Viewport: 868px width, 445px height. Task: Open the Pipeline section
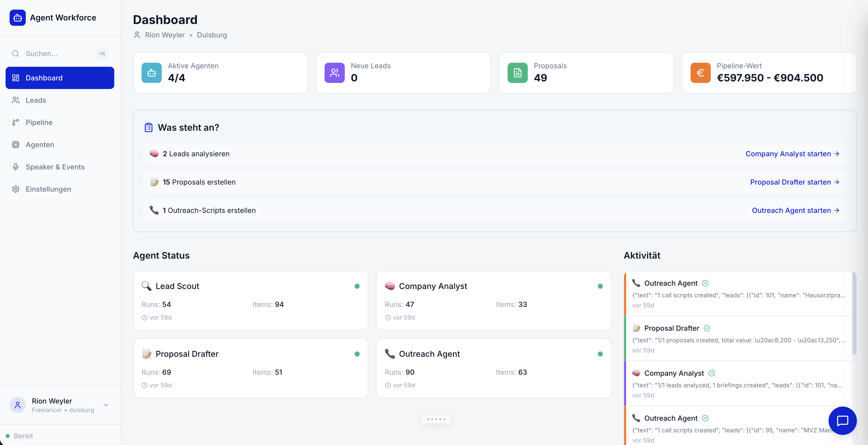(x=60, y=122)
